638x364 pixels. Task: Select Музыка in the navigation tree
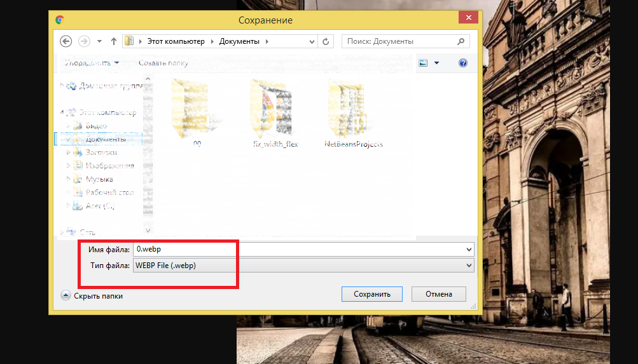[99, 179]
